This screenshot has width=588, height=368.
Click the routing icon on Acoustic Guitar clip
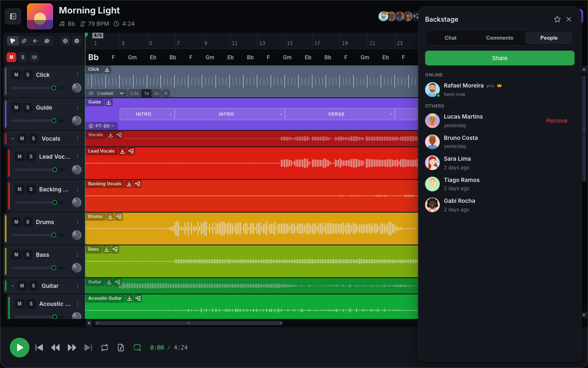(x=138, y=298)
